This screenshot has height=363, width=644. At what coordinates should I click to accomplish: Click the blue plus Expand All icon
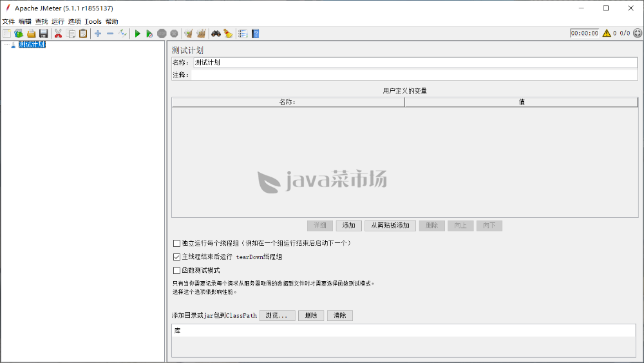tap(98, 34)
